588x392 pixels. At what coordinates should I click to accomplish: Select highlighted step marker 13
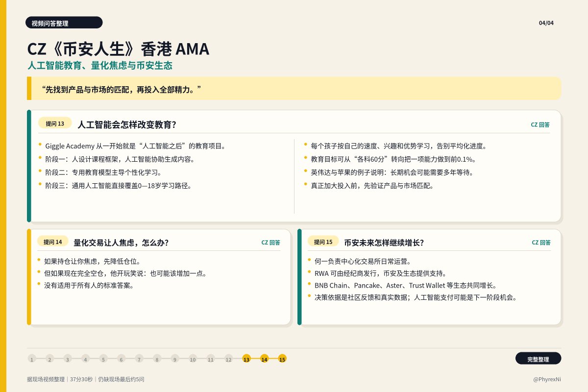[x=246, y=359]
